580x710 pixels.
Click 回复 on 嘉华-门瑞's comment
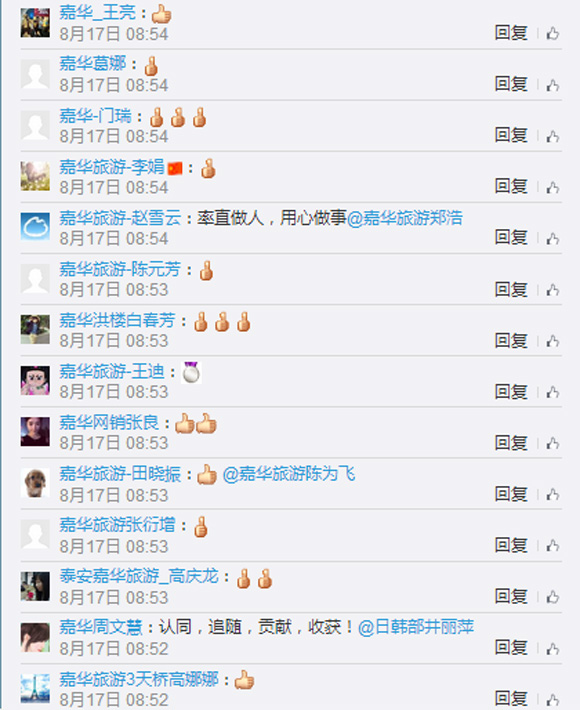[511, 135]
